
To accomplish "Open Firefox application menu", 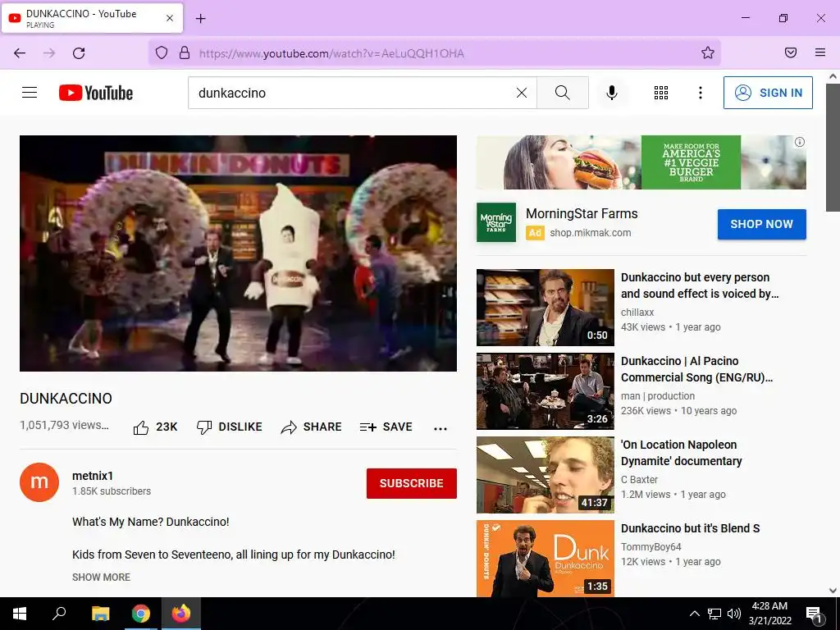I will point(820,52).
